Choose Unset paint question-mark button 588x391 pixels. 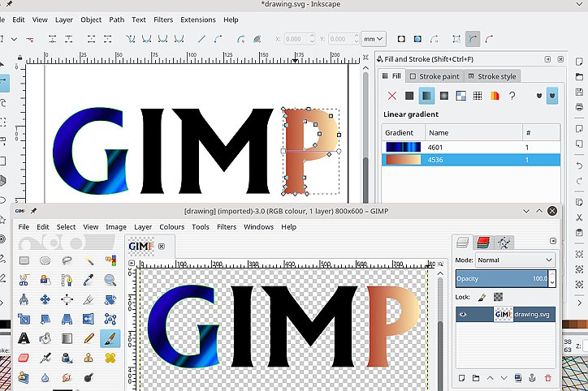tap(512, 96)
